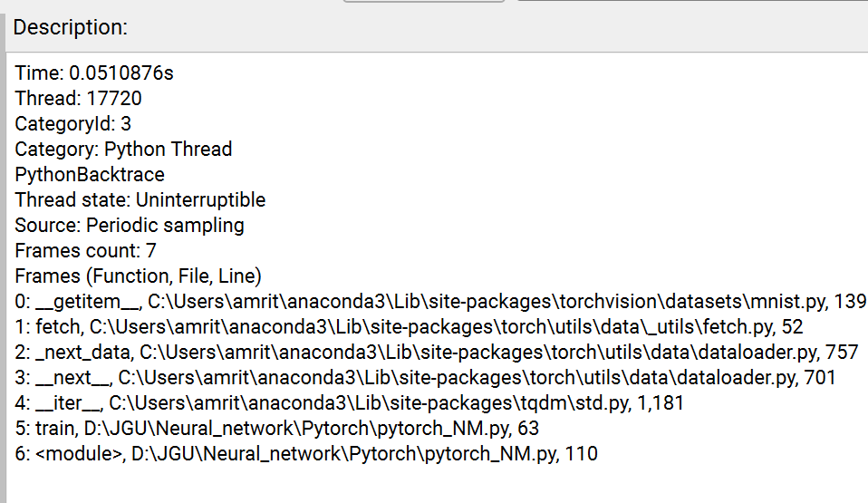Select frame 3 __next__ dataloader.py line
The height and width of the screenshot is (503, 868).
424,378
